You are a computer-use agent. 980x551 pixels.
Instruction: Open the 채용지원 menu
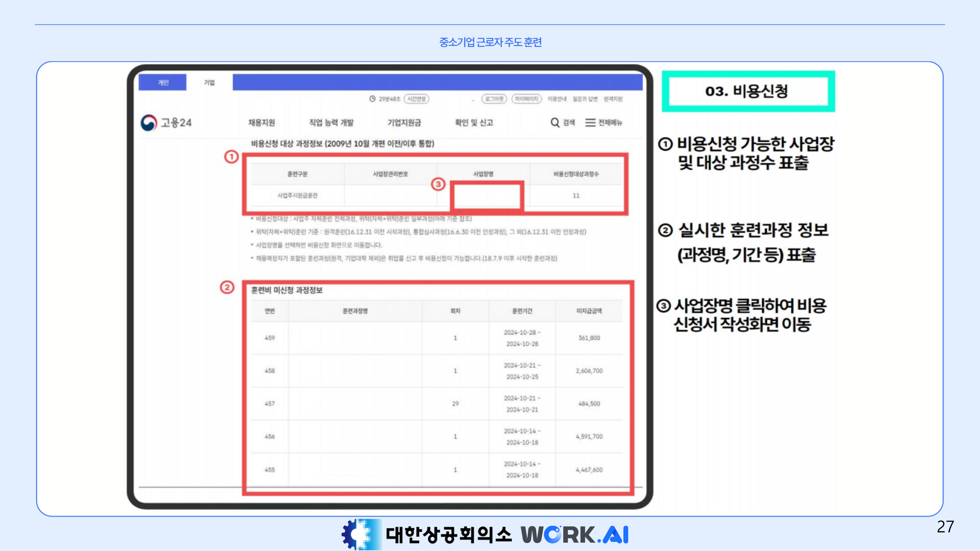tap(261, 122)
